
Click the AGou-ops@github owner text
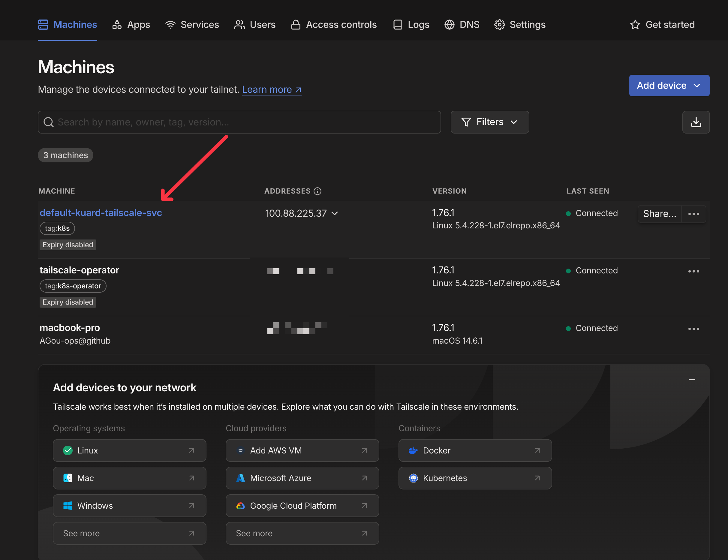(75, 341)
